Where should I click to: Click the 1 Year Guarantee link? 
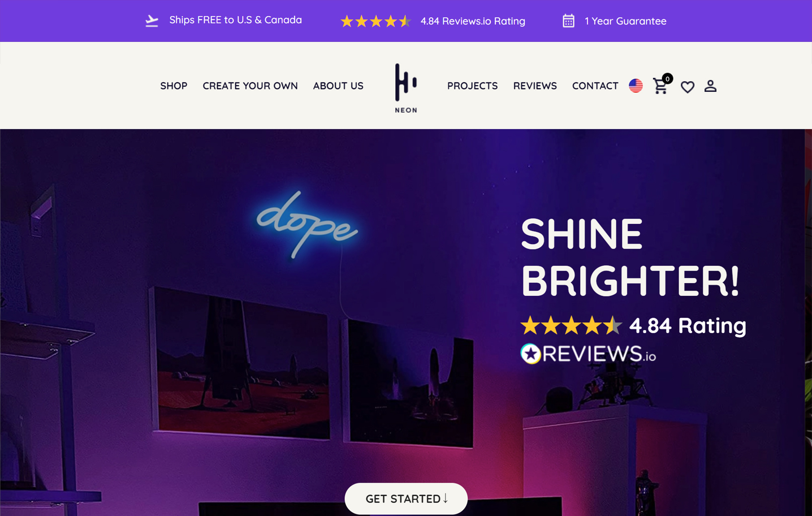tap(625, 21)
